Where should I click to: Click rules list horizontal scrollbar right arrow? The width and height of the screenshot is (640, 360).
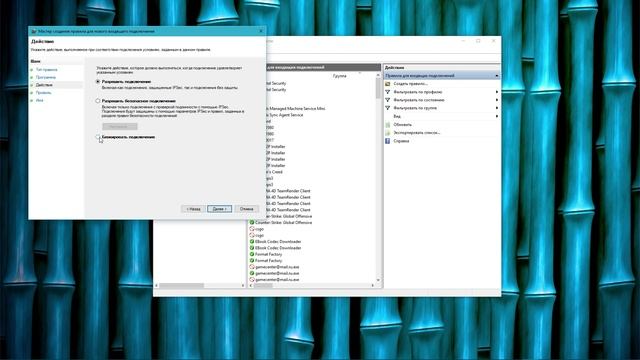point(372,285)
